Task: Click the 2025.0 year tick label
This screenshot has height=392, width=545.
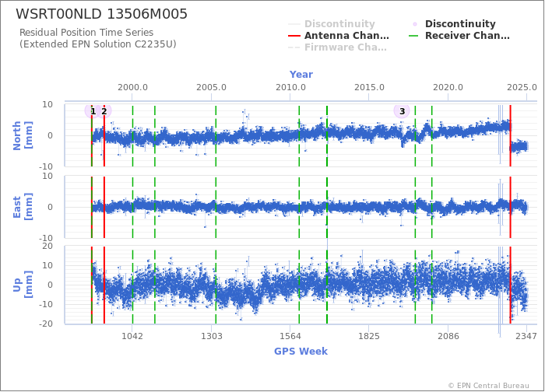Action: pos(522,87)
